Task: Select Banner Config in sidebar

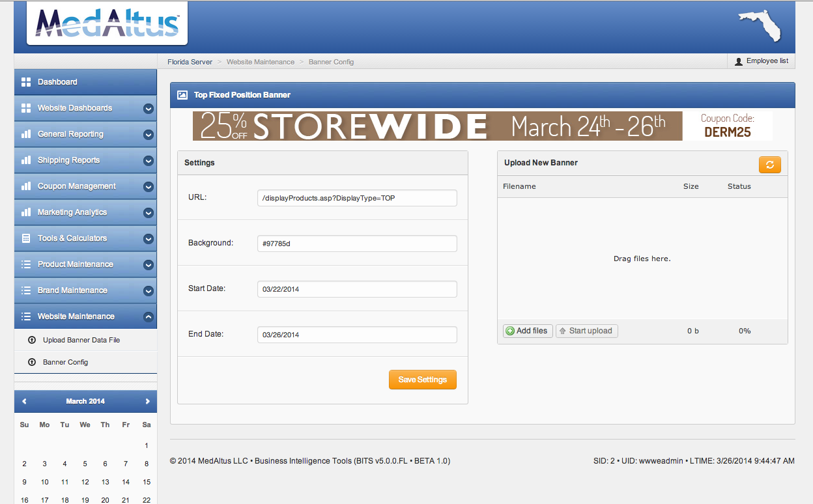Action: point(65,362)
